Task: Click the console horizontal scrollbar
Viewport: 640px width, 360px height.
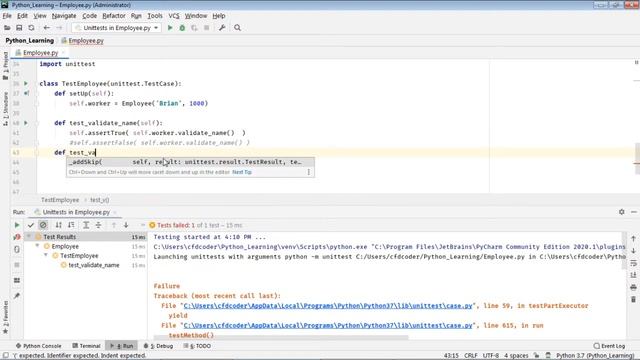Action: click(x=281, y=338)
